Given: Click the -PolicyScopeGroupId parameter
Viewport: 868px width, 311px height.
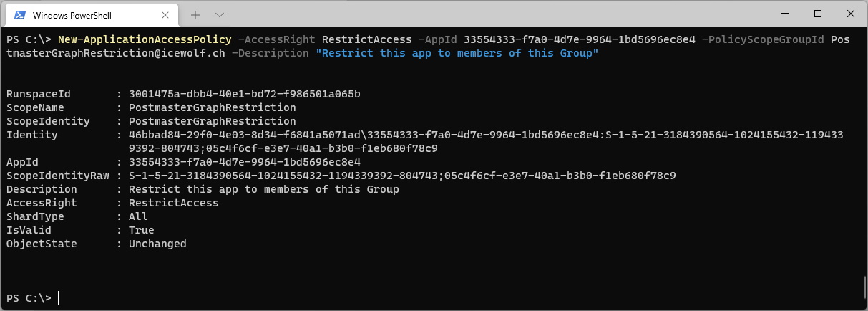Looking at the screenshot, I should coord(763,39).
